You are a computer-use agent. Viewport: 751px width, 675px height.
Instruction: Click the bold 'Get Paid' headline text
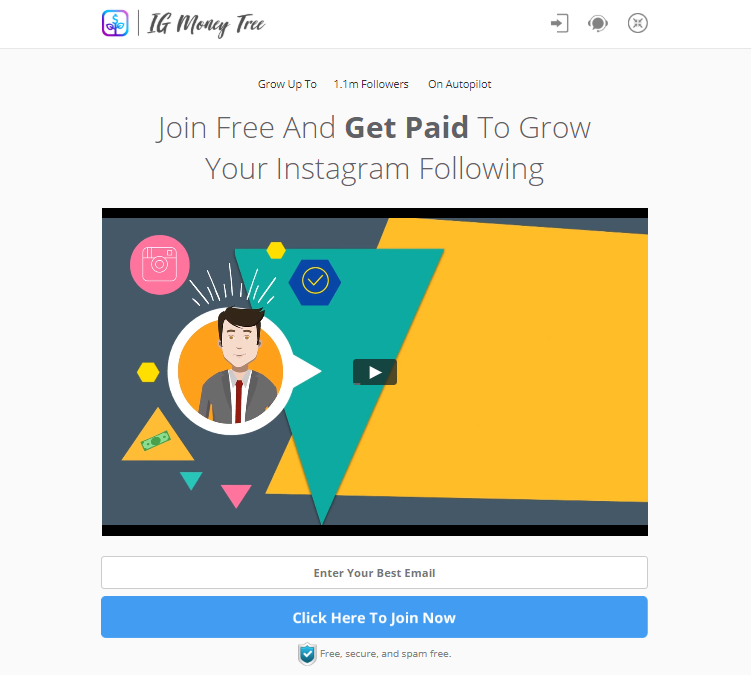pyautogui.click(x=406, y=128)
